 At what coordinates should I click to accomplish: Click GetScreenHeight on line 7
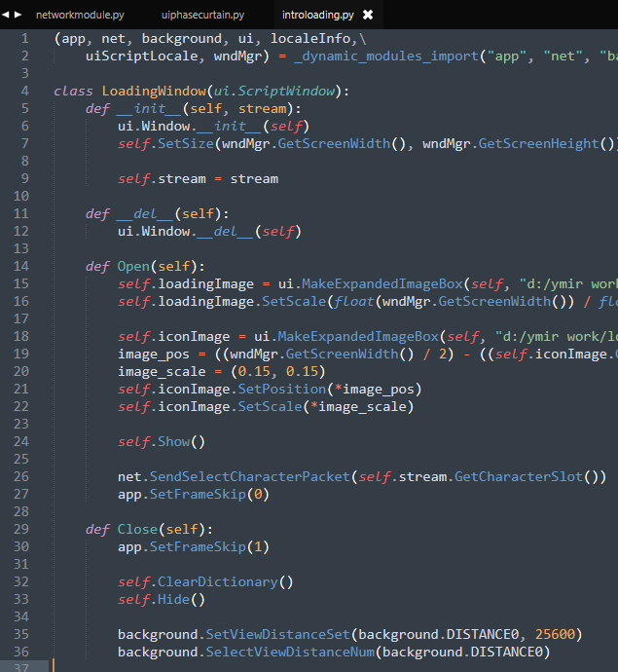[538, 143]
